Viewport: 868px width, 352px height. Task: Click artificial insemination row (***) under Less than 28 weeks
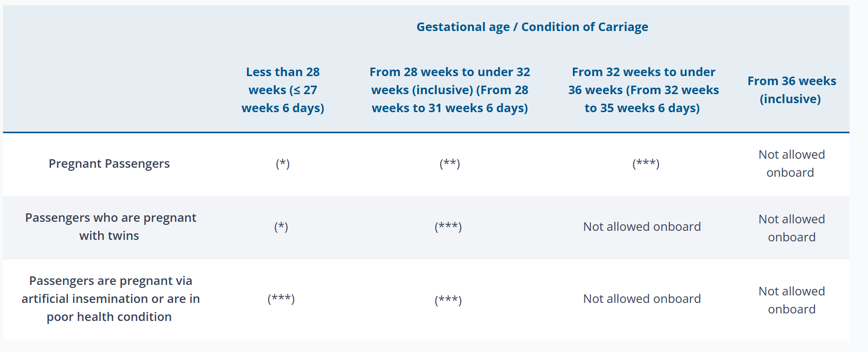tap(281, 299)
